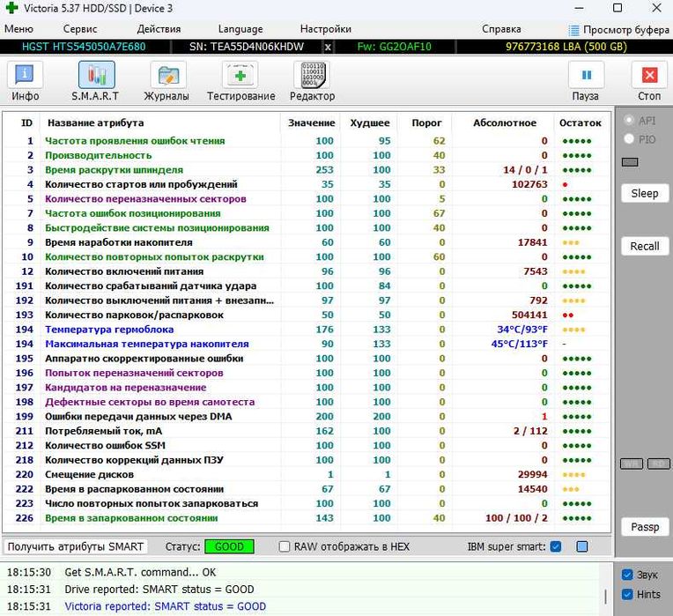Click the Абсолютное column header
Screen dimensions: 673x616
pos(505,122)
